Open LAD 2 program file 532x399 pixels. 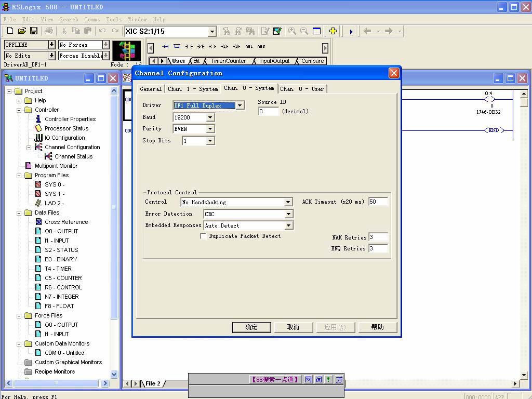[x=54, y=203]
